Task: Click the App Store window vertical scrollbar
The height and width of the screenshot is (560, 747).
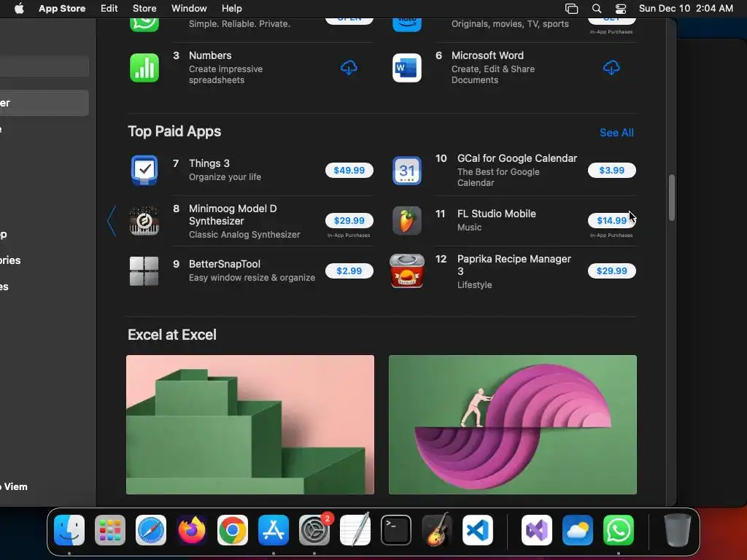Action: tap(672, 198)
